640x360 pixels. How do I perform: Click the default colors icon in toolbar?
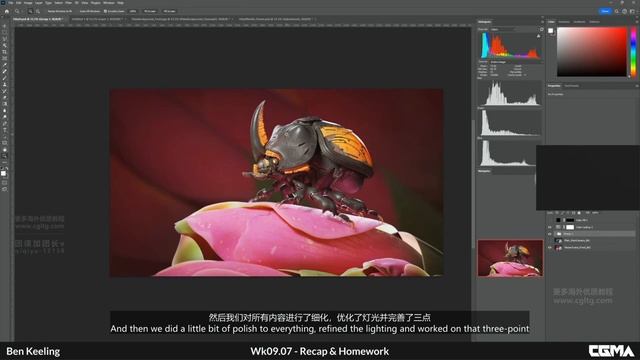[x=2, y=168]
